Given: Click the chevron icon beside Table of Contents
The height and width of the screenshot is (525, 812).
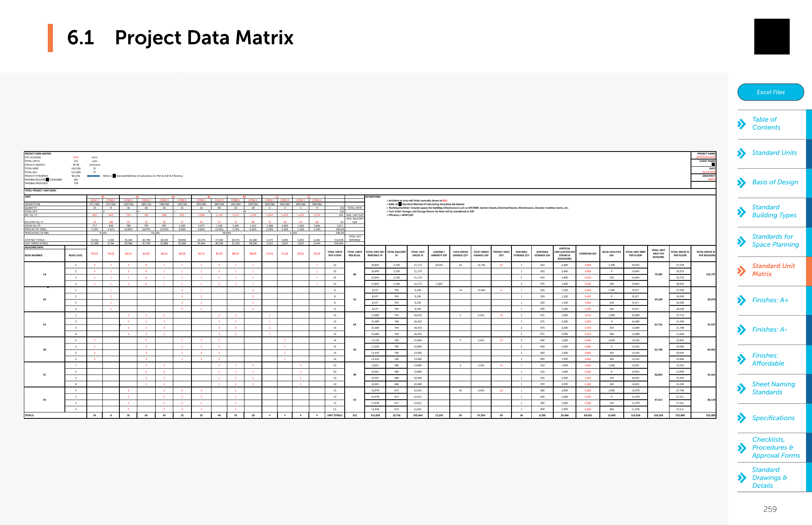Looking at the screenshot, I should [x=741, y=124].
